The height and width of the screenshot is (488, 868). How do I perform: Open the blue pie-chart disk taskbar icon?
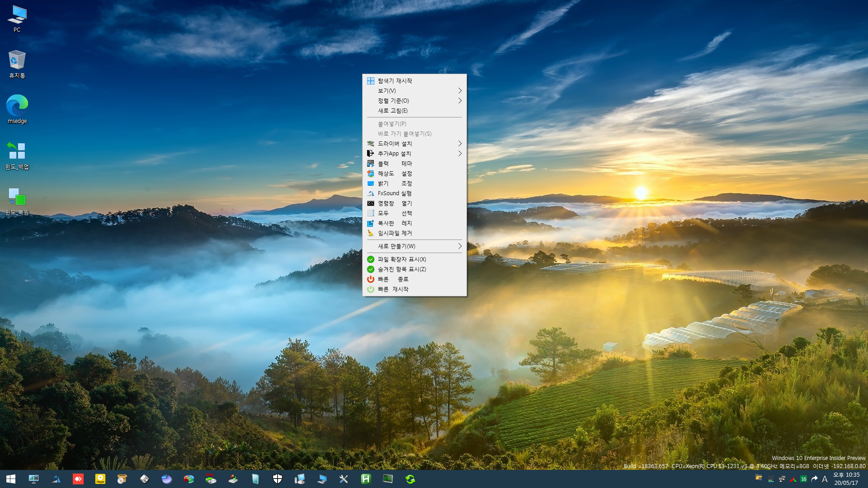point(167,479)
